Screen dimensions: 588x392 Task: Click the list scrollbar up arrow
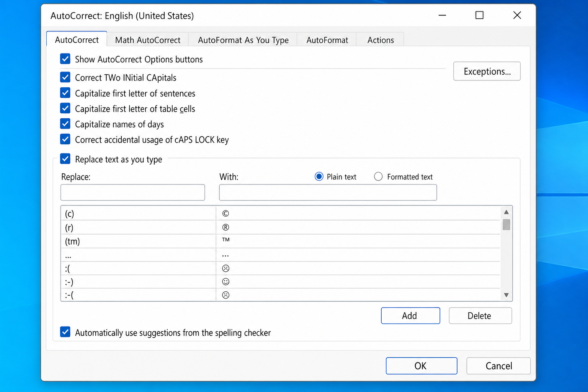point(506,212)
